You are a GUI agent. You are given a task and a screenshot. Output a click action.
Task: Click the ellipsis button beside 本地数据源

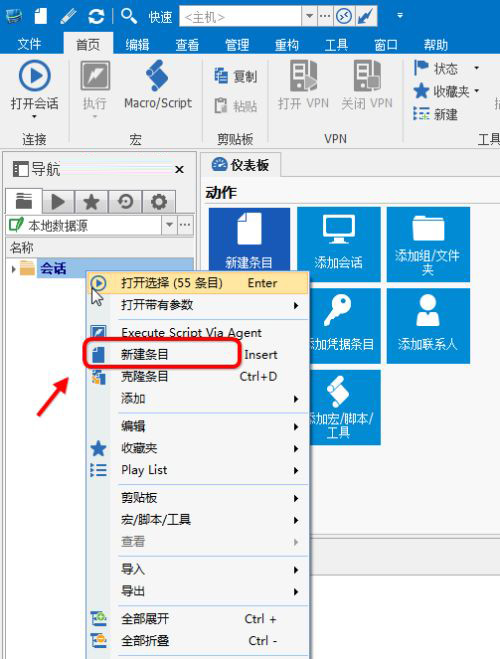[x=185, y=225]
